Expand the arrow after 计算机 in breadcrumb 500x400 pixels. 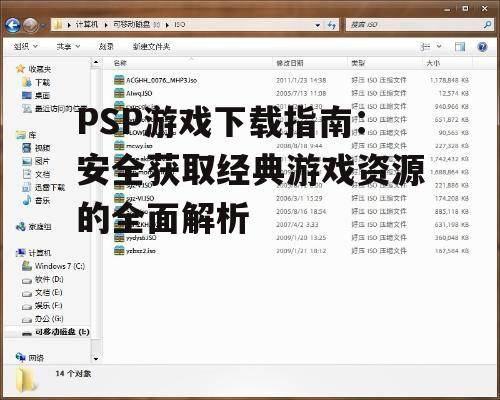click(x=106, y=25)
